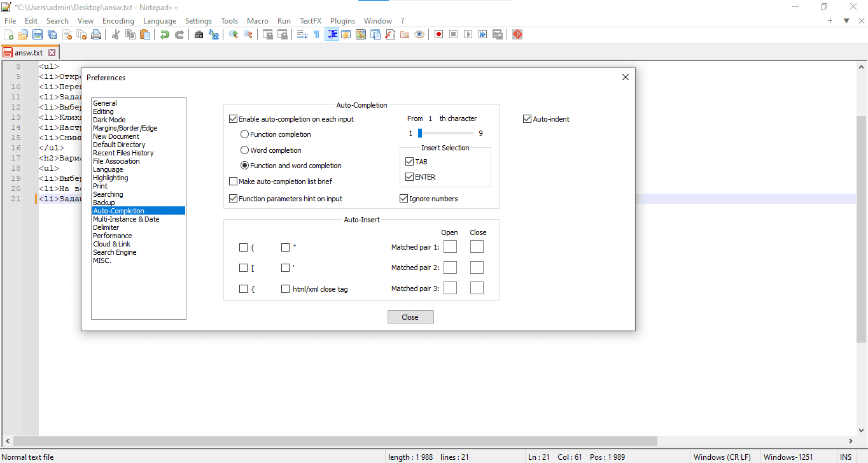Open the Backup preferences section
Viewport: 868px width, 463px height.
(x=104, y=203)
